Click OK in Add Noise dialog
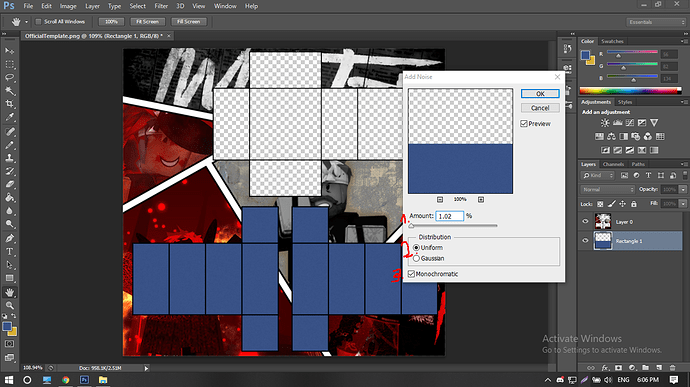 coord(540,93)
